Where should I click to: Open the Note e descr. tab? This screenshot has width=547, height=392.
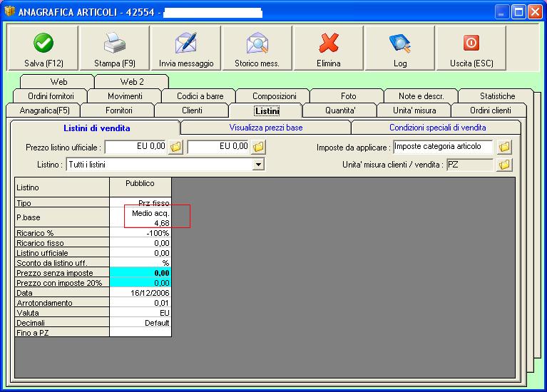point(421,96)
